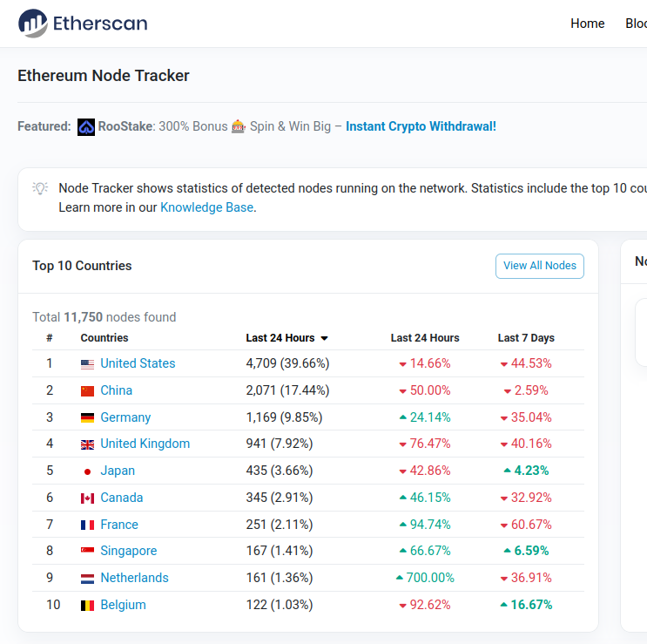Screen dimensions: 647x644
Task: Click the Etherscan logo icon
Action: tap(32, 24)
